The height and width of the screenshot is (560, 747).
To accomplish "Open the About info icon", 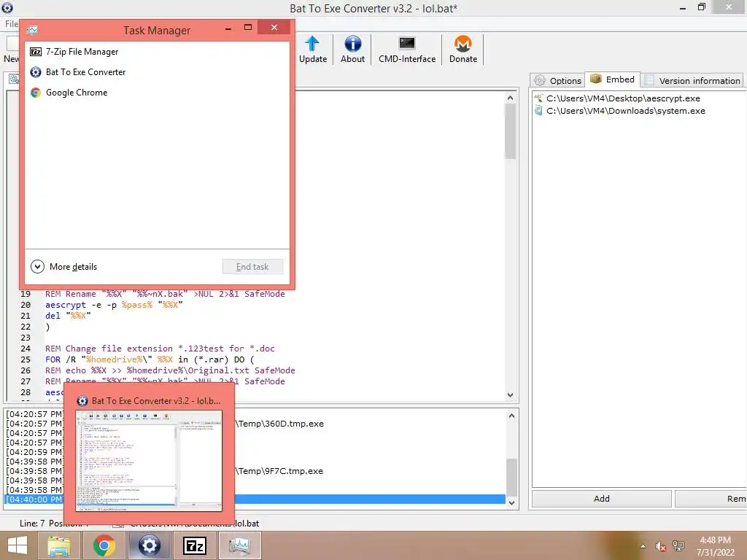I will (352, 44).
